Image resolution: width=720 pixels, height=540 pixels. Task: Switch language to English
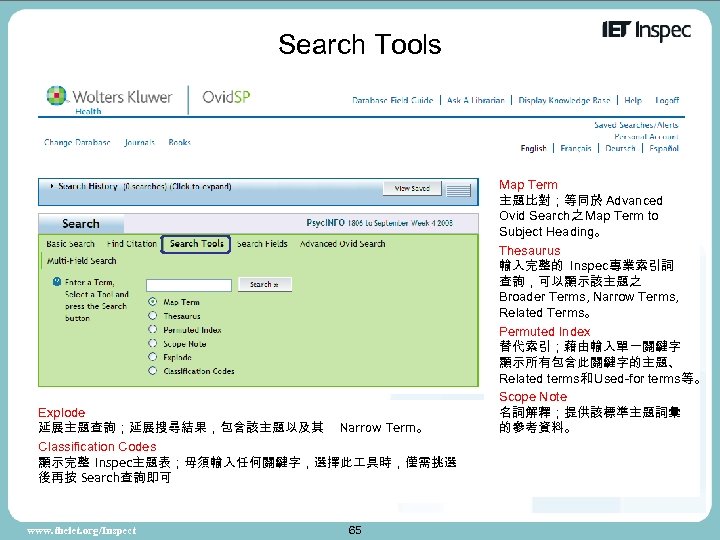[533, 148]
